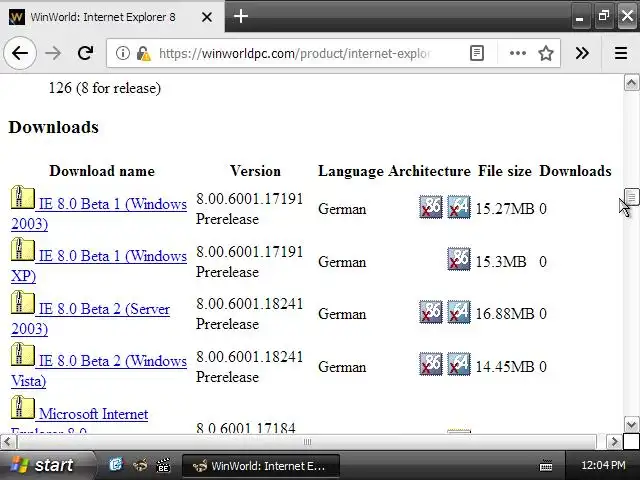The image size is (640, 480).
Task: Click x86 icon in Beta 1 Windows 2003 row
Action: pyautogui.click(x=431, y=207)
